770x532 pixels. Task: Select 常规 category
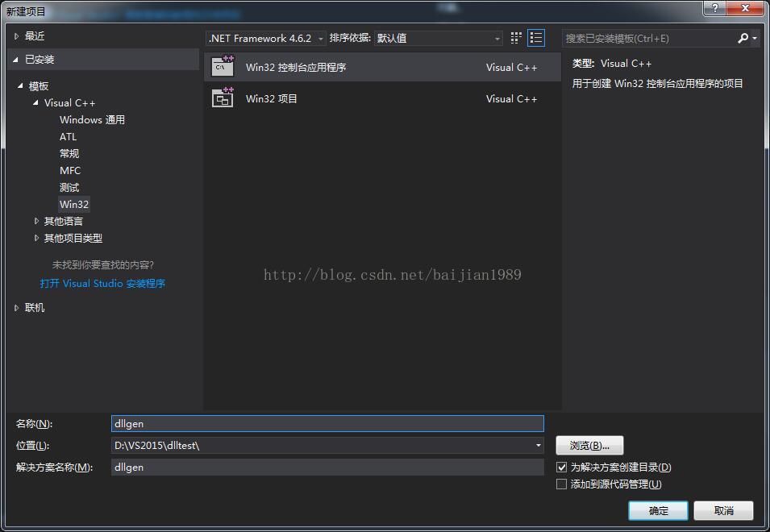click(x=69, y=154)
